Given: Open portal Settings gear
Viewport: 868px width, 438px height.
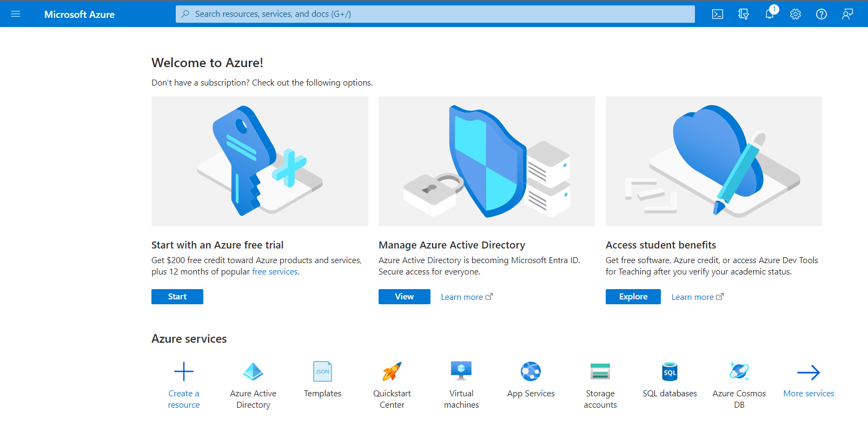Looking at the screenshot, I should (796, 14).
